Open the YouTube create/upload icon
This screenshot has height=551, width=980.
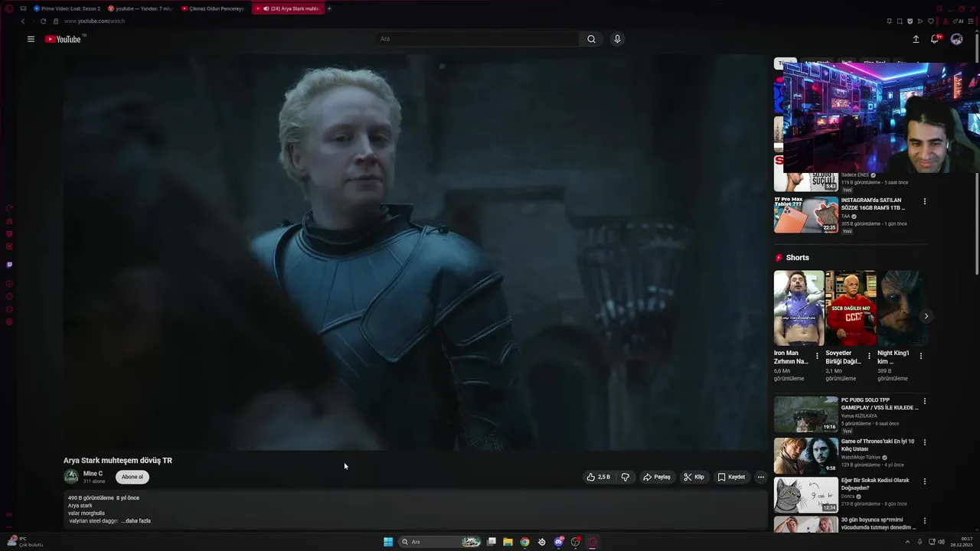point(916,39)
